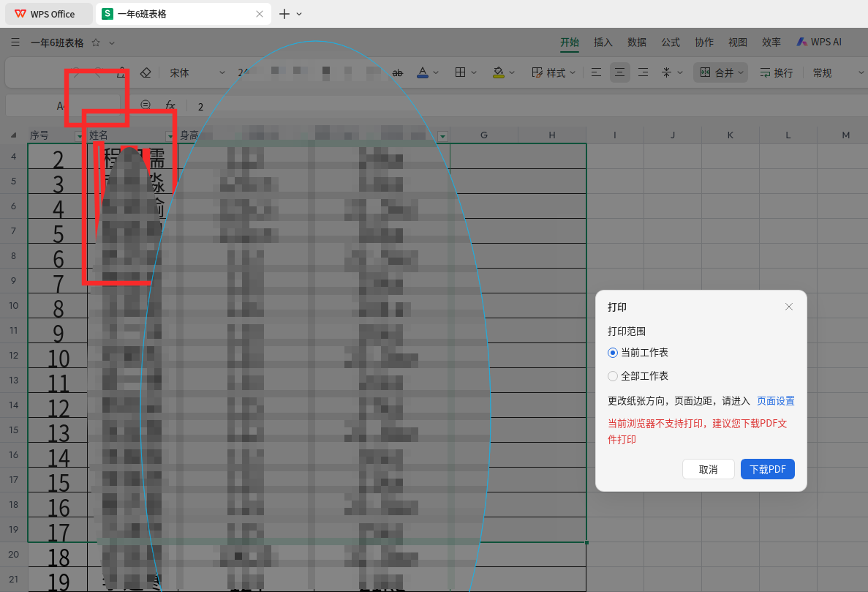Click the fx insert function icon

(170, 105)
